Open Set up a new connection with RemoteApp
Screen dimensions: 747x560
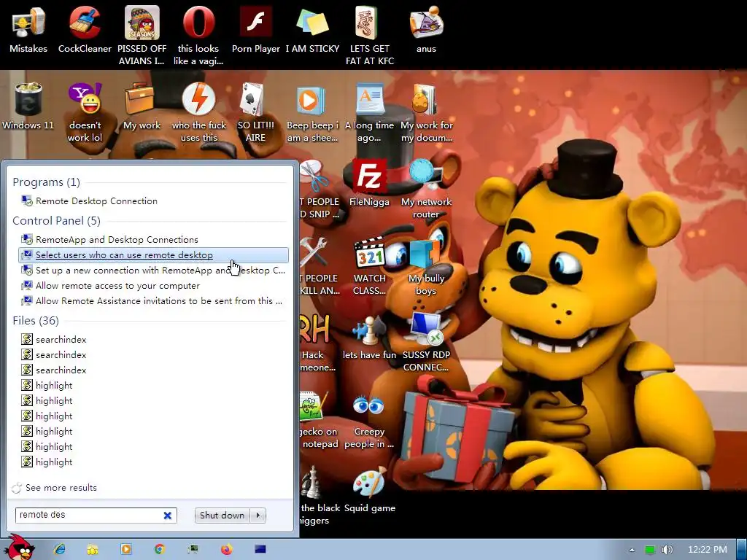(x=153, y=271)
